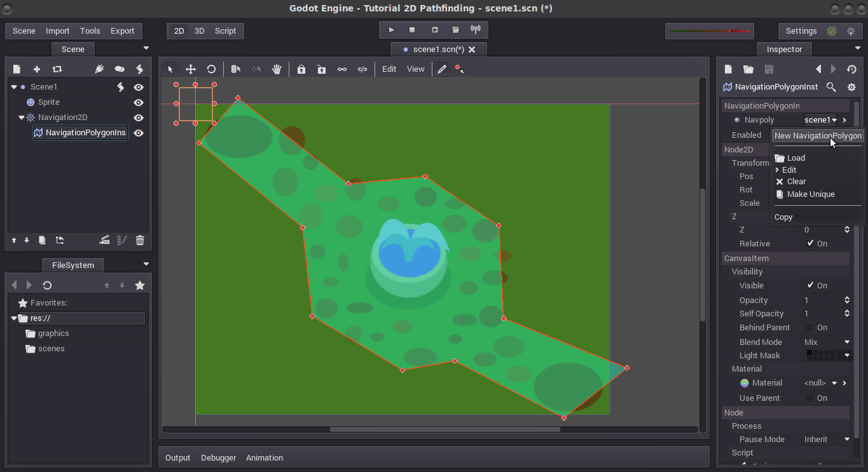
Task: Collapse the Navigation2D tree node
Action: pyautogui.click(x=22, y=118)
